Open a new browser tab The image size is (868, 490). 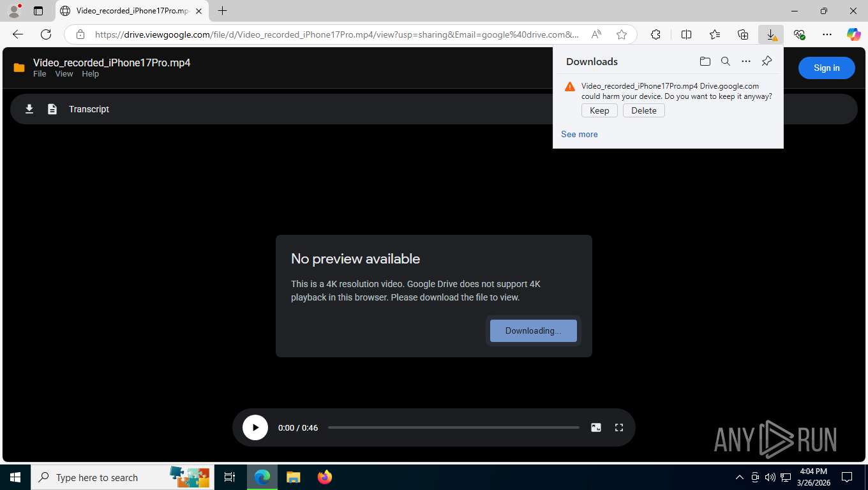point(222,11)
